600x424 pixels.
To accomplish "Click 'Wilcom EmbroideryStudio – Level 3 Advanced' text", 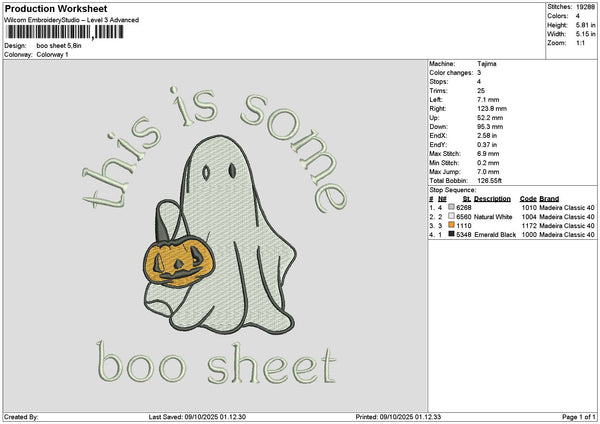I will pyautogui.click(x=72, y=20).
